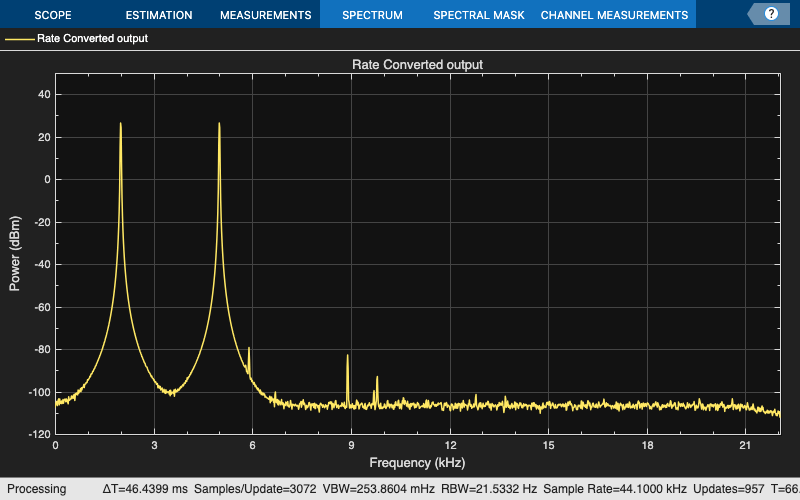The image size is (800, 500).
Task: Click the Sample Rate=44.1000 kHz status entry
Action: point(615,489)
